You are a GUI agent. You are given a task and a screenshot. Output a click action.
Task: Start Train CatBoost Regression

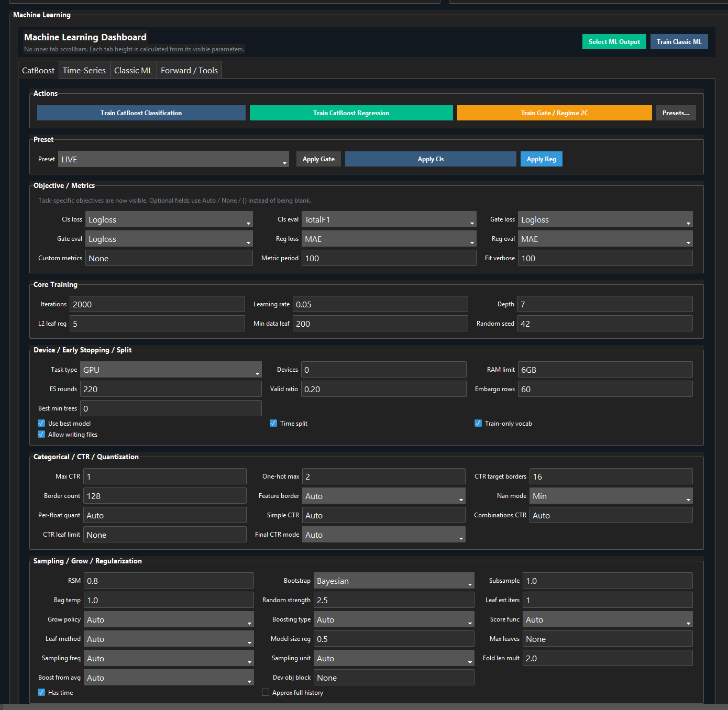(x=351, y=113)
